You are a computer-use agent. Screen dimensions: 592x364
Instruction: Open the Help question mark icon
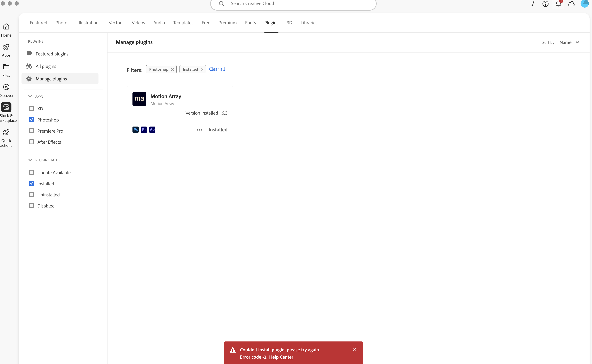[546, 4]
